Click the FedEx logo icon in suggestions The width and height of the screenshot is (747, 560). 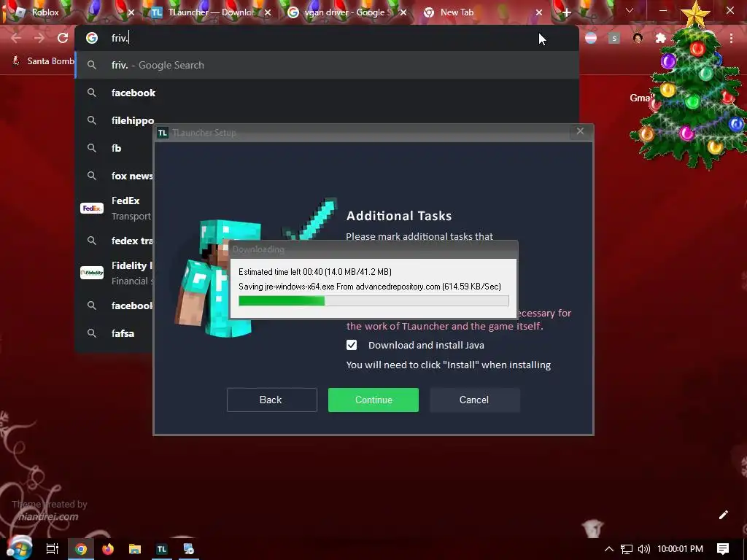(x=92, y=208)
